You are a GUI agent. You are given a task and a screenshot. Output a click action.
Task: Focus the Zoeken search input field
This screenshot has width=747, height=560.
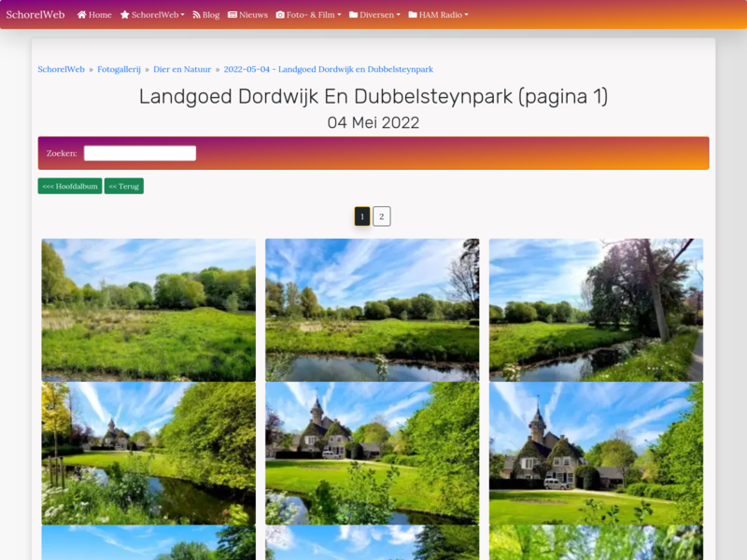tap(140, 153)
